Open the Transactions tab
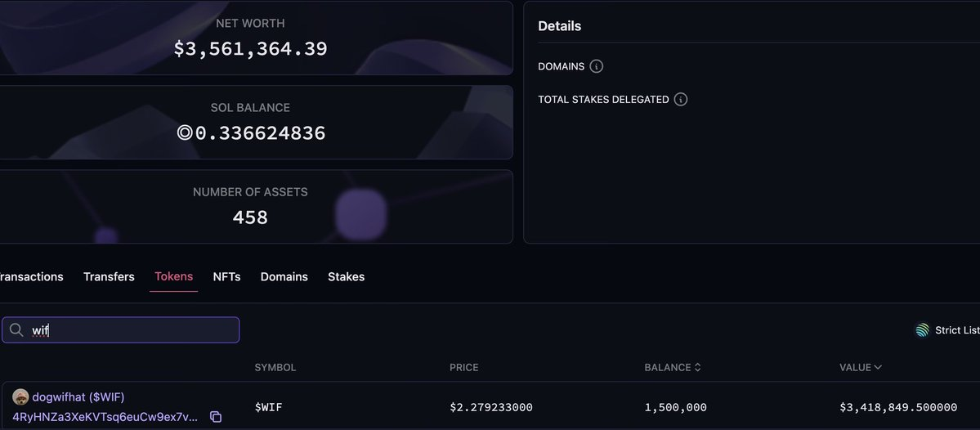 coord(30,277)
